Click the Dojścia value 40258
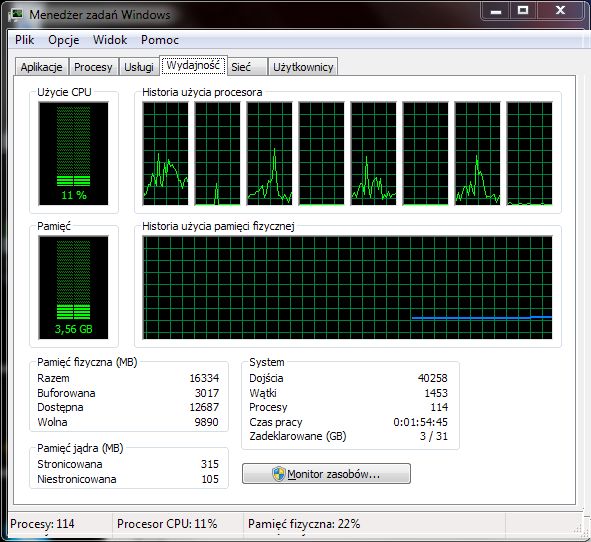Screen dimensions: 591x542 pos(433,378)
